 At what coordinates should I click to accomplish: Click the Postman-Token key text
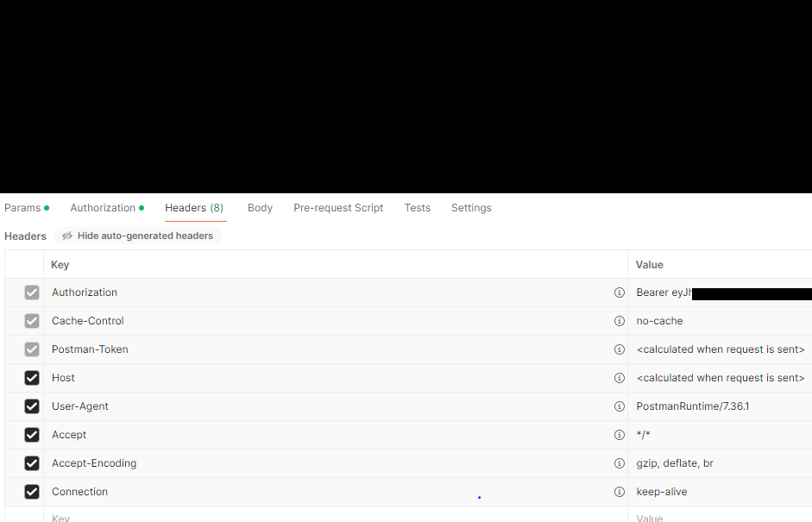(90, 349)
